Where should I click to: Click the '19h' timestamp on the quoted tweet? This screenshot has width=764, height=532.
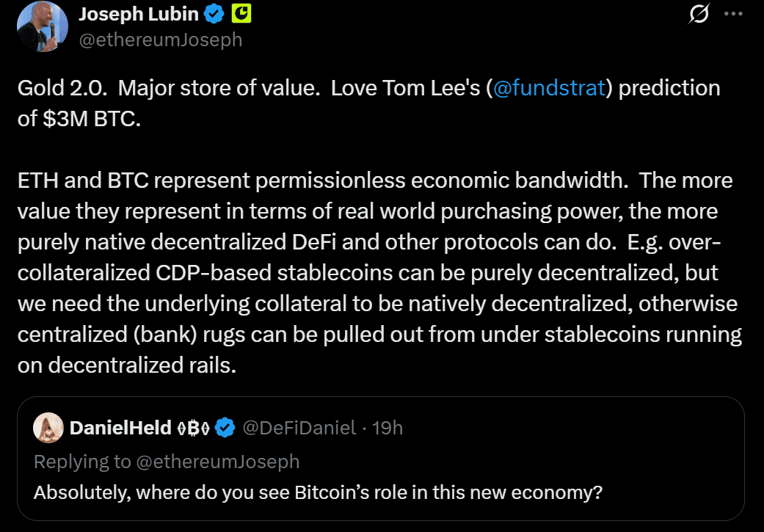388,427
